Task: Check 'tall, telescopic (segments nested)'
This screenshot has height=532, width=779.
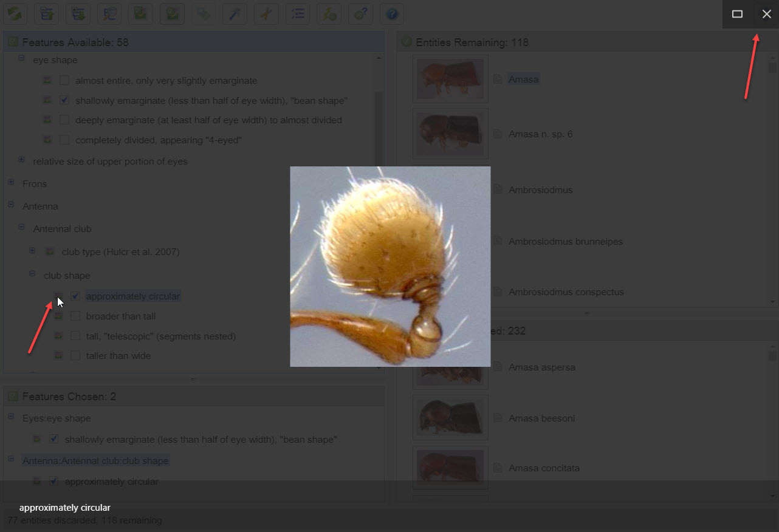Action: [x=75, y=336]
